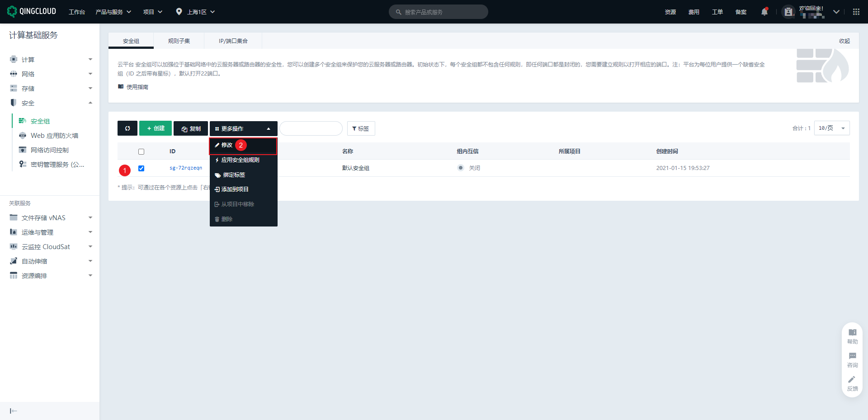Select 绑定标签 from the menu
Viewport: 868px width, 420px height.
(x=243, y=175)
